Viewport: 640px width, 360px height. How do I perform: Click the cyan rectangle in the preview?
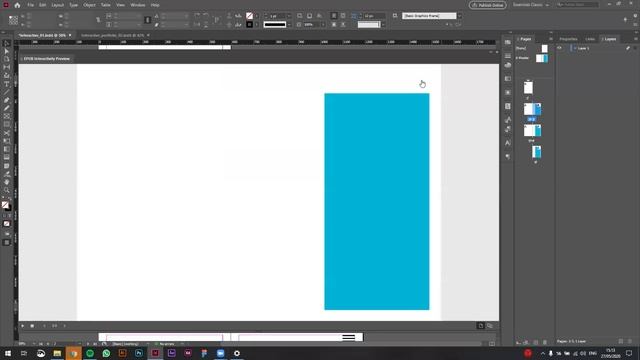tap(377, 202)
